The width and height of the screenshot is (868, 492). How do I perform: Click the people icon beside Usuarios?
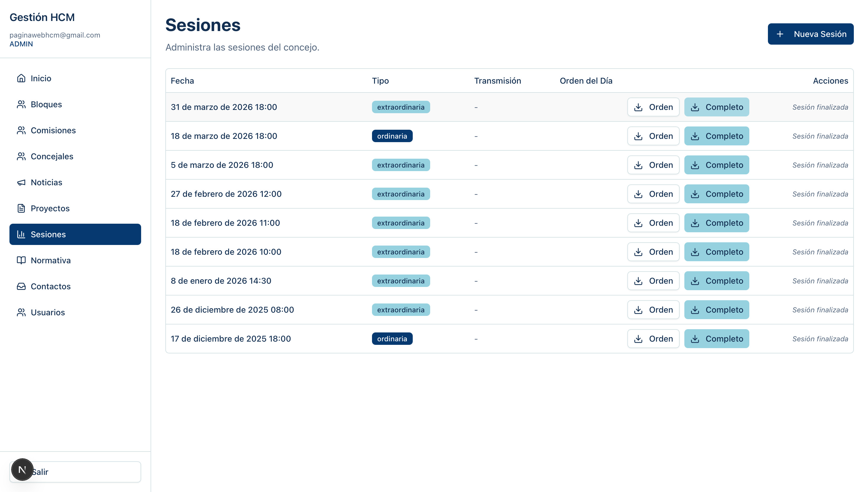21,313
